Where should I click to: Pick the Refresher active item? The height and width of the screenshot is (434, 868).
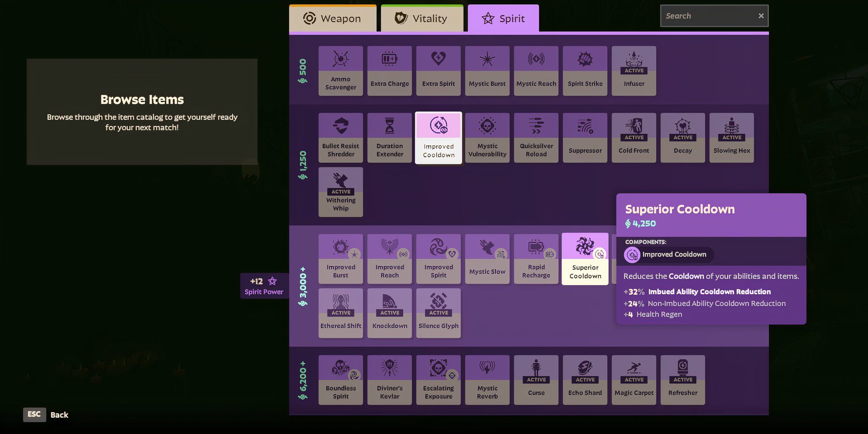pyautogui.click(x=683, y=380)
